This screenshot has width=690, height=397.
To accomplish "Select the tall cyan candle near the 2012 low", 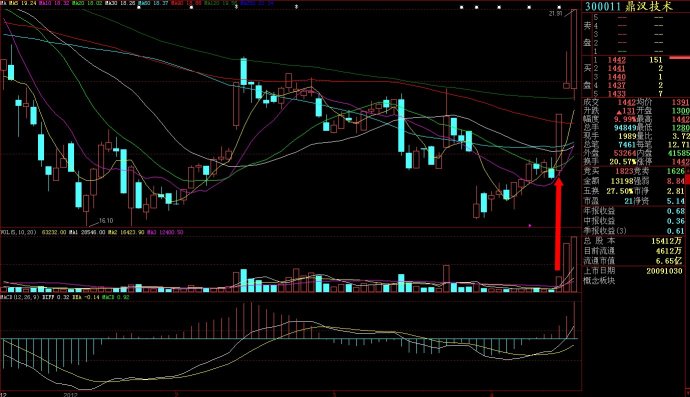I will click(124, 171).
